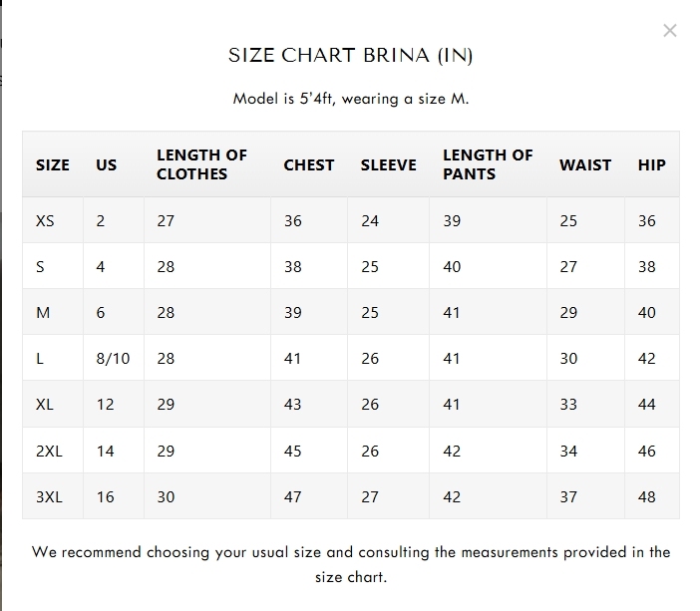Viewport: 700px width, 611px height.
Task: Click the M size row label
Action: click(43, 313)
